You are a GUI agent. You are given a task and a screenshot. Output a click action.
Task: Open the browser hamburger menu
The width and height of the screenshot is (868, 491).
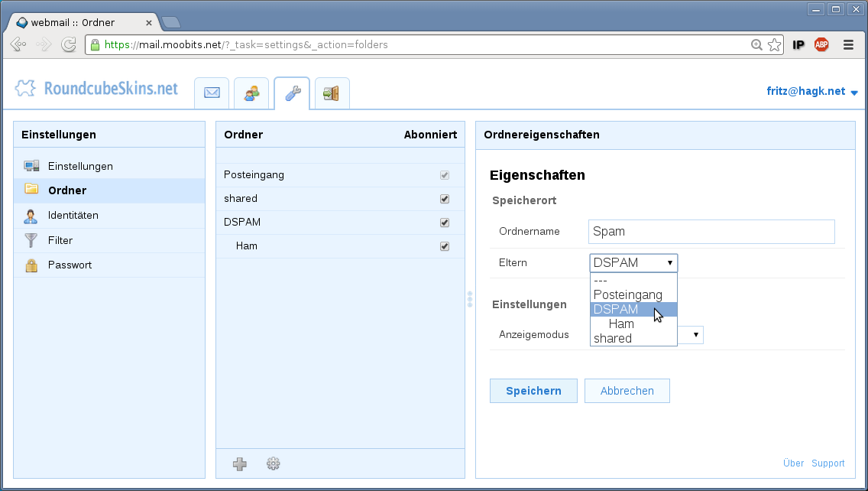click(848, 44)
